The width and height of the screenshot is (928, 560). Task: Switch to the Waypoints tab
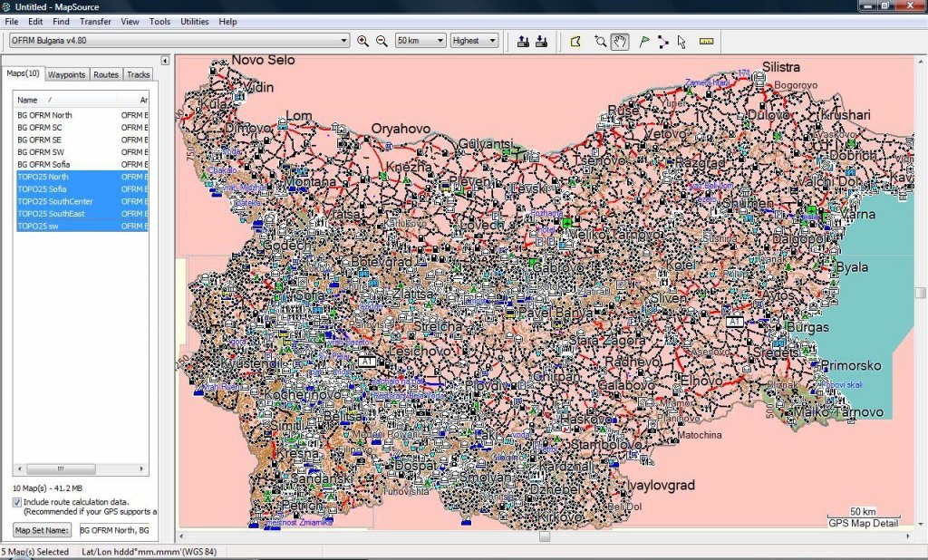pos(67,74)
